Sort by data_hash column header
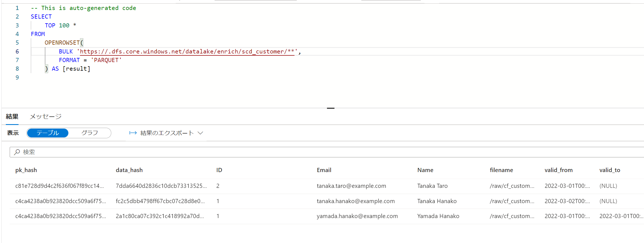 coord(129,170)
